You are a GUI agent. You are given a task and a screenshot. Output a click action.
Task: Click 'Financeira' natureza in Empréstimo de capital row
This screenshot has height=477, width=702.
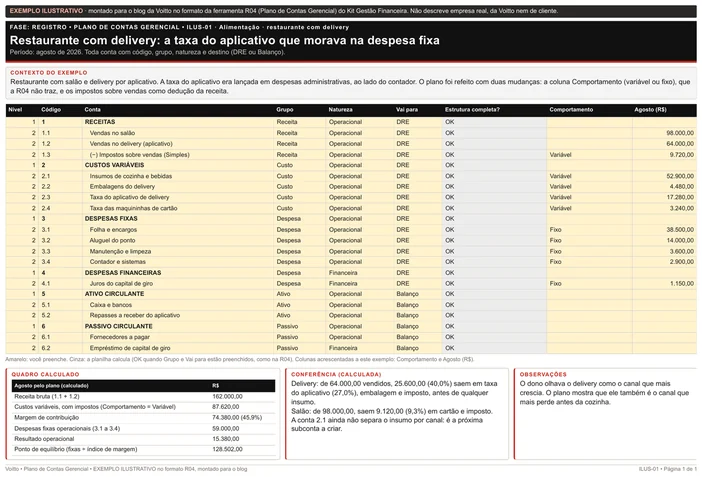click(x=343, y=348)
